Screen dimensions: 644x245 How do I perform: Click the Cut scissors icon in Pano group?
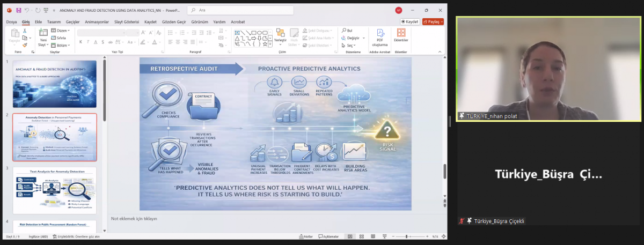click(x=25, y=31)
